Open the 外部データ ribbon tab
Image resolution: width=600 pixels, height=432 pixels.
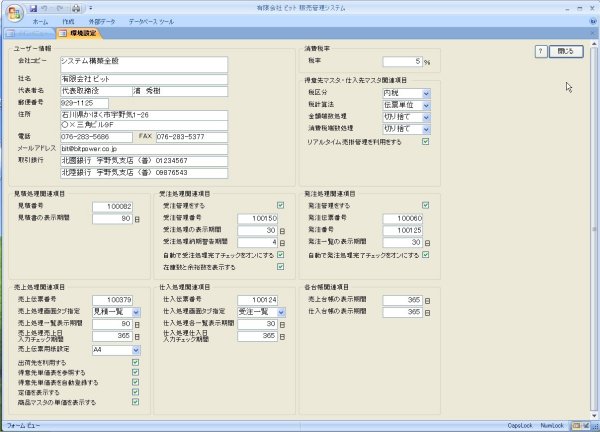tap(102, 22)
